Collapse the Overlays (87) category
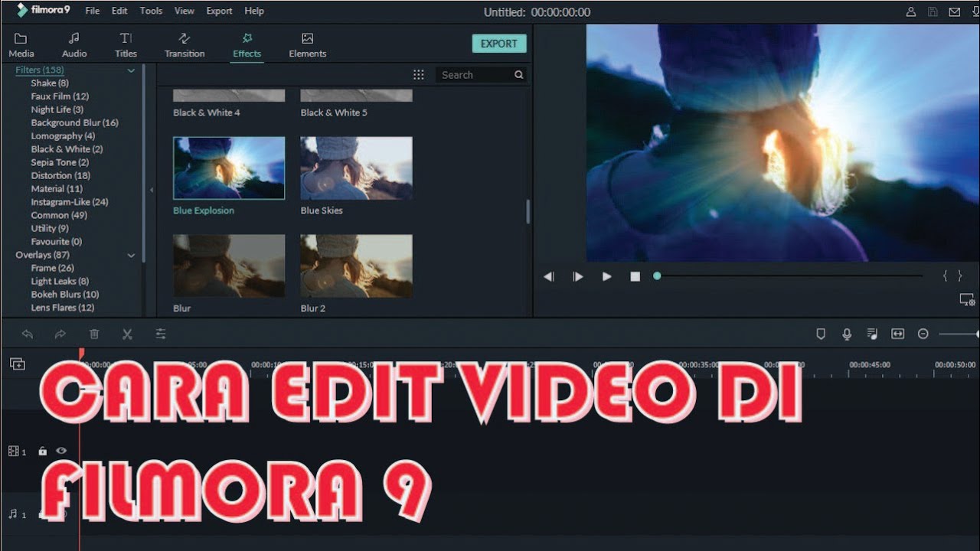Image resolution: width=980 pixels, height=551 pixels. [131, 256]
